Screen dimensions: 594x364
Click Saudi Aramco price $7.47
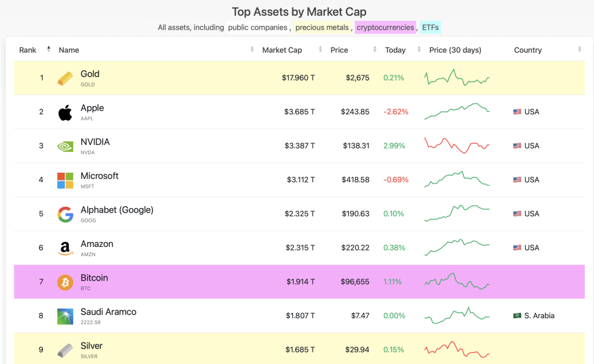tap(360, 315)
